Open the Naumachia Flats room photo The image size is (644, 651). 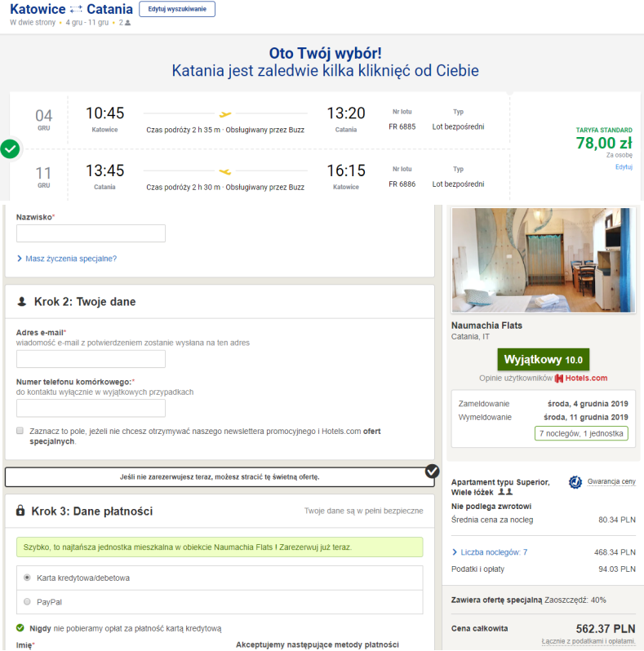(x=543, y=259)
